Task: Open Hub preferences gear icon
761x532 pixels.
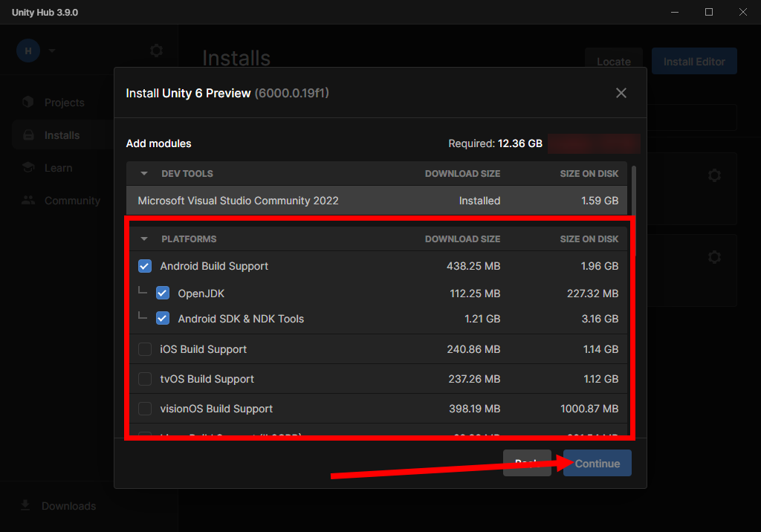Action: click(156, 51)
